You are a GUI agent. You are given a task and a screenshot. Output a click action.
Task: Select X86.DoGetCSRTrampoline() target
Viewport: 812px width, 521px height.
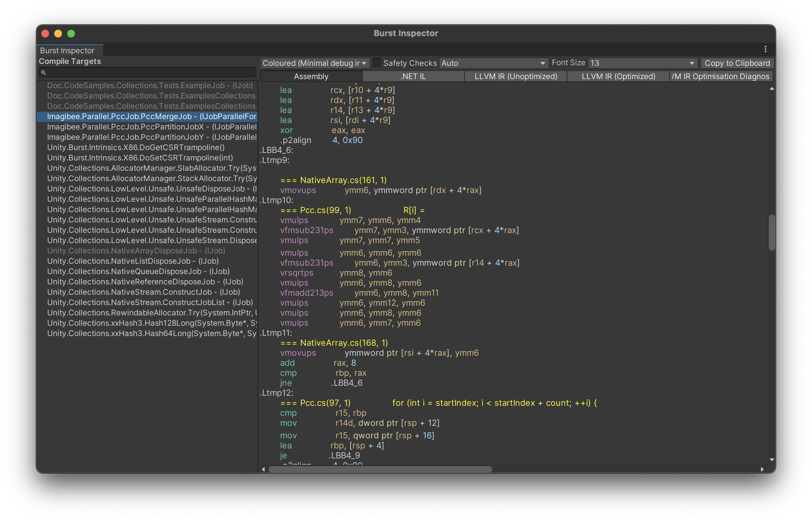click(x=147, y=148)
